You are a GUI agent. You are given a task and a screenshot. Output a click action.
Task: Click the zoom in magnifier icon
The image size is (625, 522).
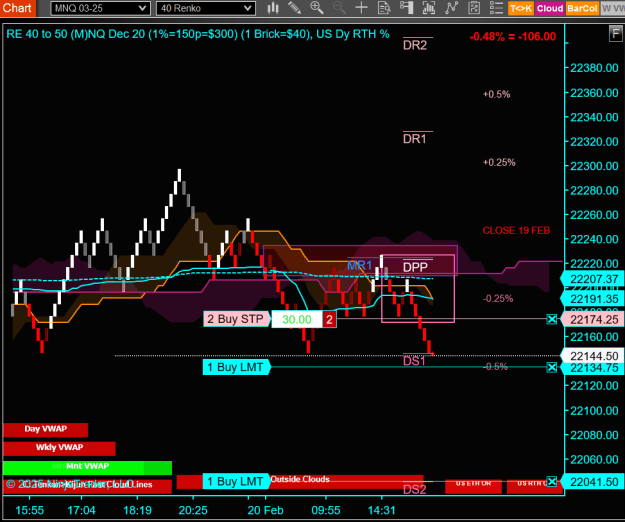pos(317,8)
